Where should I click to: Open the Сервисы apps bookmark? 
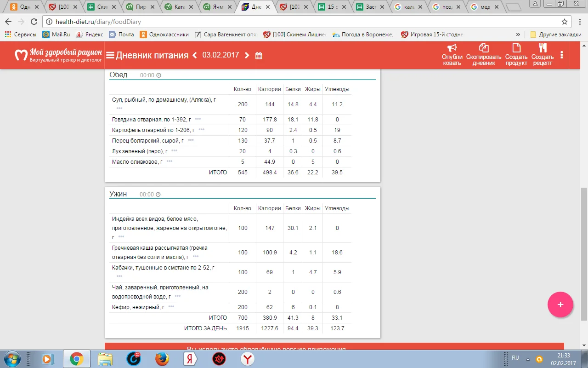click(x=21, y=34)
